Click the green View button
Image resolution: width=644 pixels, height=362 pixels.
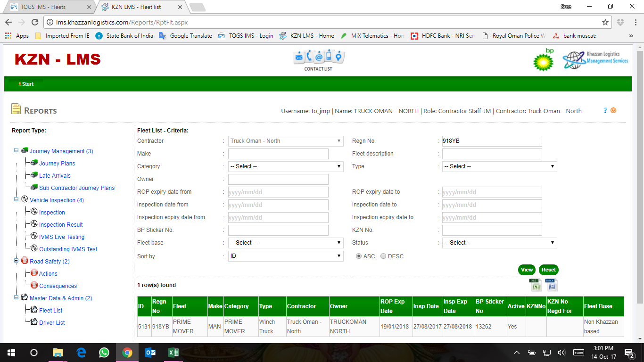(x=527, y=270)
